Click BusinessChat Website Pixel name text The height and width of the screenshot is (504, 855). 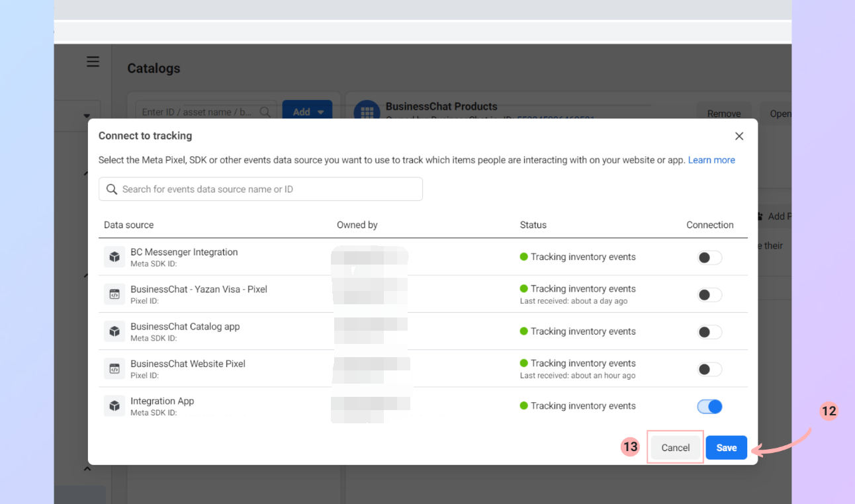coord(188,364)
